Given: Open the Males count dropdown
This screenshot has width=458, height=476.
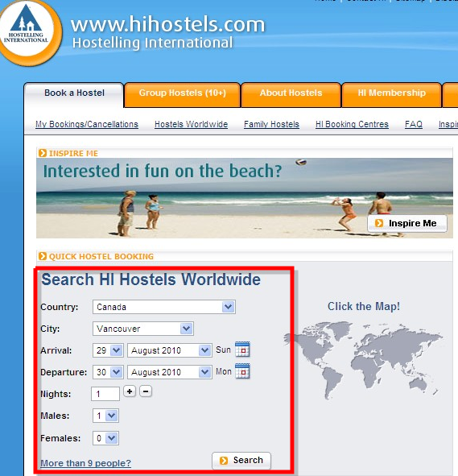Looking at the screenshot, I should point(105,416).
